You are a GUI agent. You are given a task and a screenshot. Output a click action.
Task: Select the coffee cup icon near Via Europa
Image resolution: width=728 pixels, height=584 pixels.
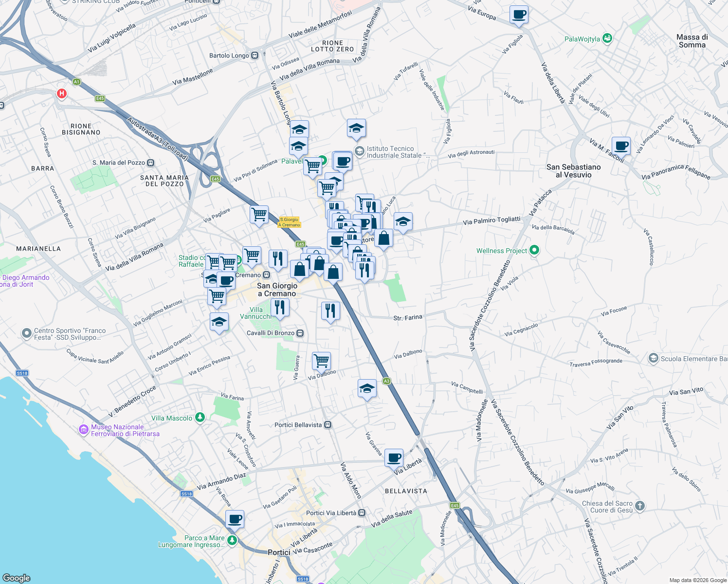pos(519,15)
